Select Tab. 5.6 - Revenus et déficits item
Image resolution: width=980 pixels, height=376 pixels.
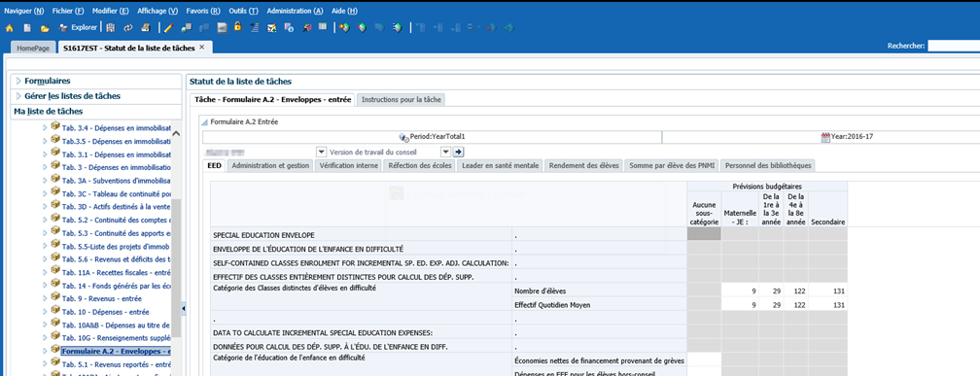pos(116,259)
